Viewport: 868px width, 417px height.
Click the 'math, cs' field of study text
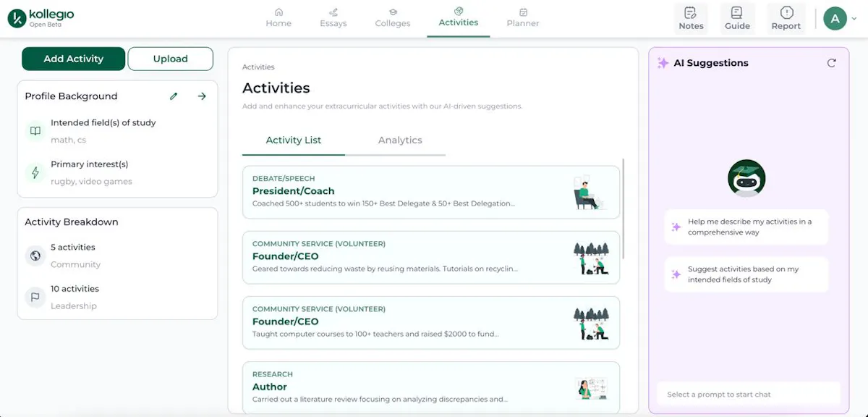coord(68,140)
